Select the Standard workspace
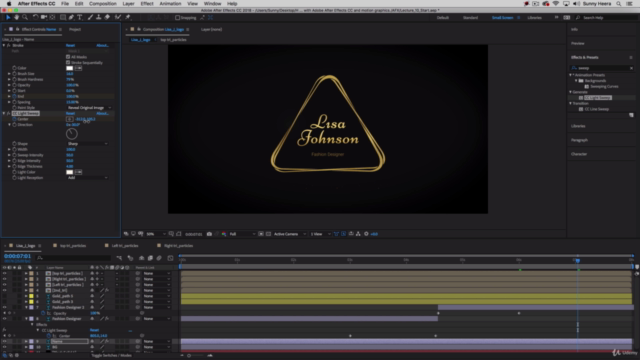The width and height of the screenshot is (640, 360). [x=470, y=18]
